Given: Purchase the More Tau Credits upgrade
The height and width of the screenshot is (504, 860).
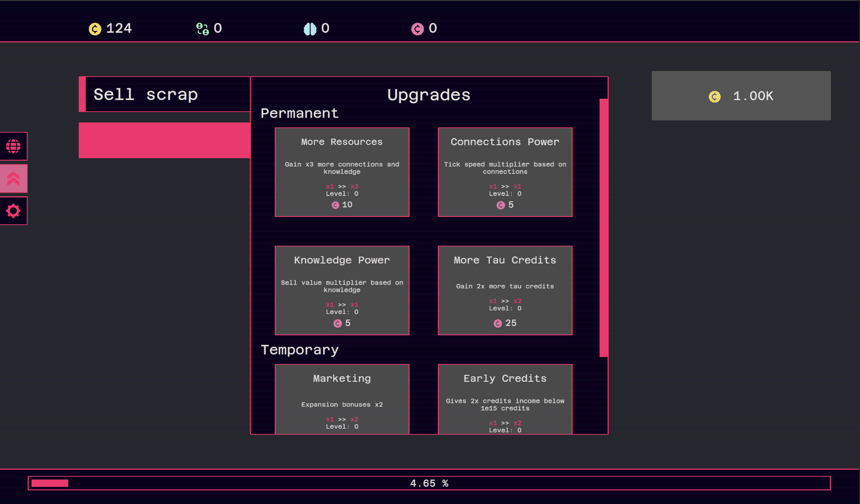Looking at the screenshot, I should 505,290.
